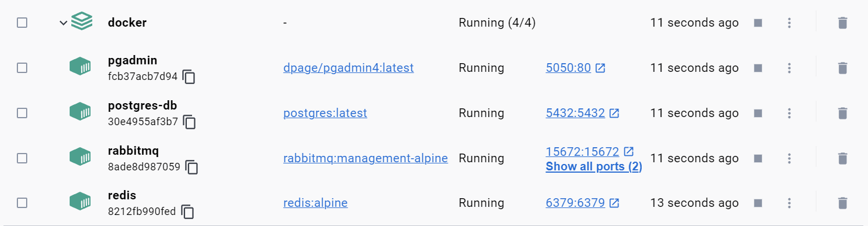Stop the rabbitmq container
The image size is (868, 226).
tap(757, 158)
